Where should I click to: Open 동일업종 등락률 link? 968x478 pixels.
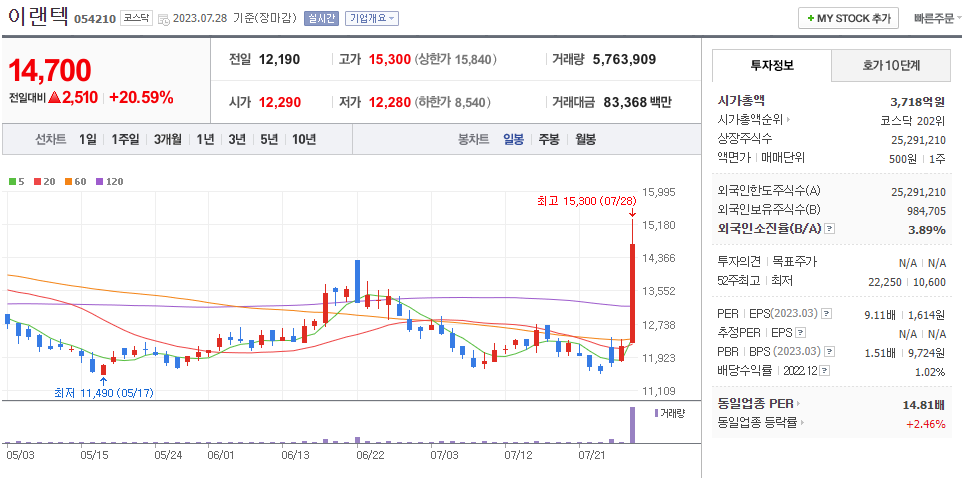[x=761, y=423]
